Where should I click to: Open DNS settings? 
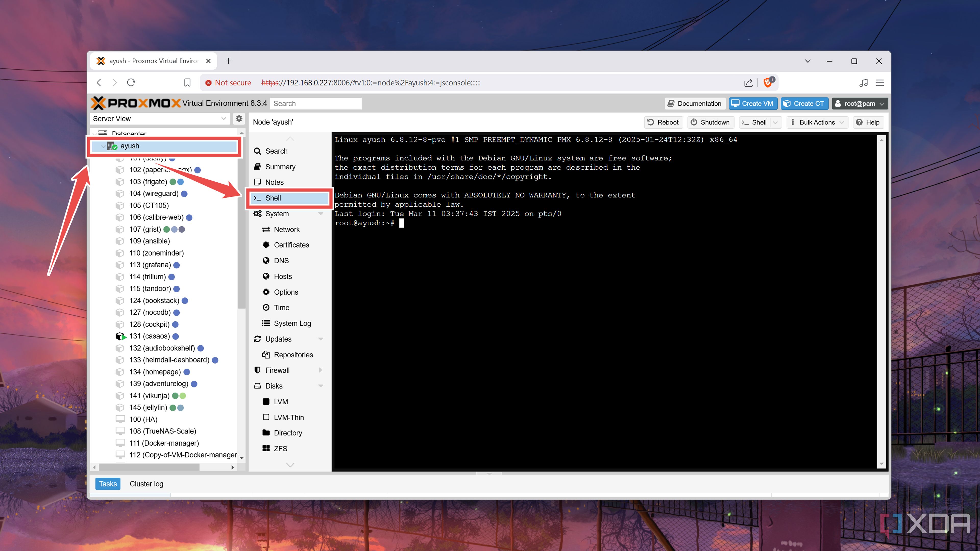click(281, 260)
